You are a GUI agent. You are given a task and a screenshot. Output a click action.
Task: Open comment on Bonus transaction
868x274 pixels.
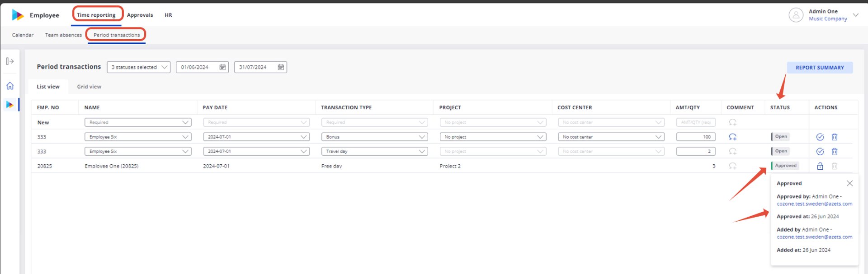click(x=733, y=137)
